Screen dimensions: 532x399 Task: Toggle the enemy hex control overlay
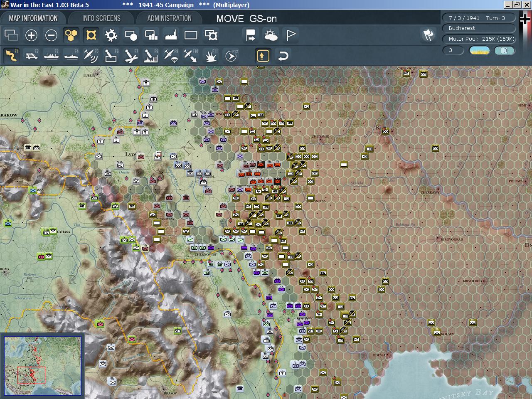91,35
